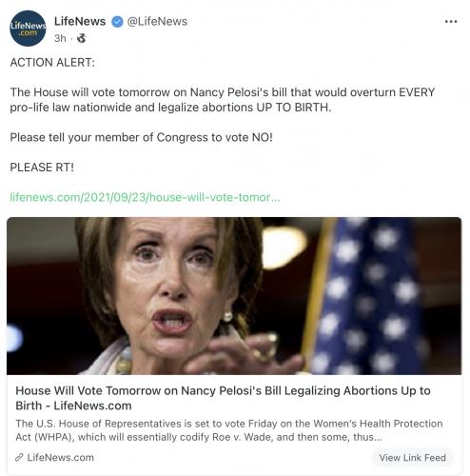470x476 pixels.
Task: Open the three-dot post options menu
Action: [x=451, y=22]
